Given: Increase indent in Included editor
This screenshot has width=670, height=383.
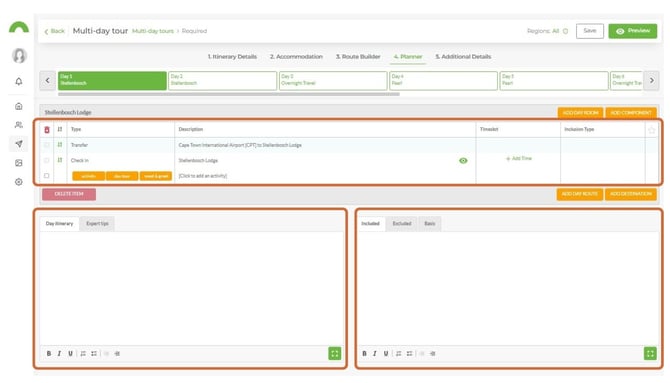Looking at the screenshot, I should (x=432, y=354).
